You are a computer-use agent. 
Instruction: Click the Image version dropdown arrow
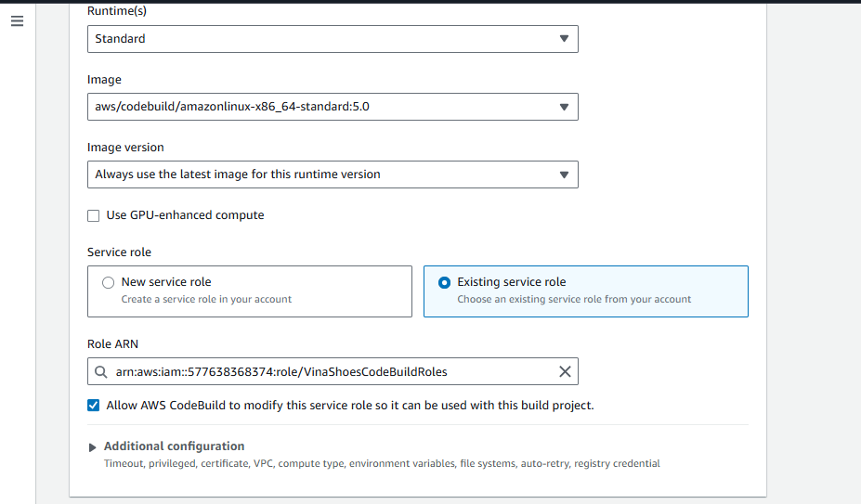point(564,174)
